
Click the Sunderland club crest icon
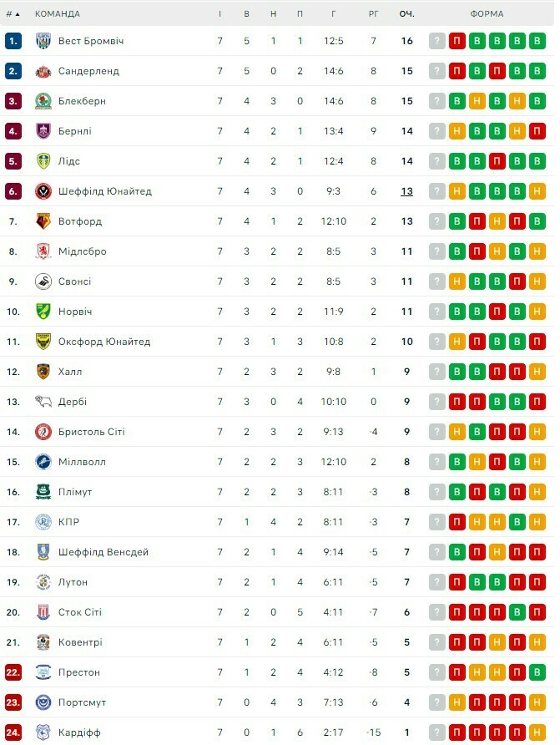43,71
